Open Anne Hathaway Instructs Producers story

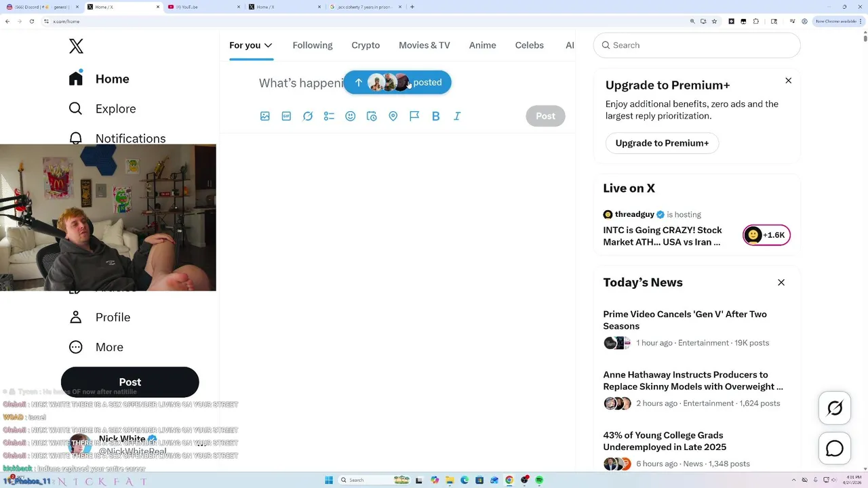point(693,380)
